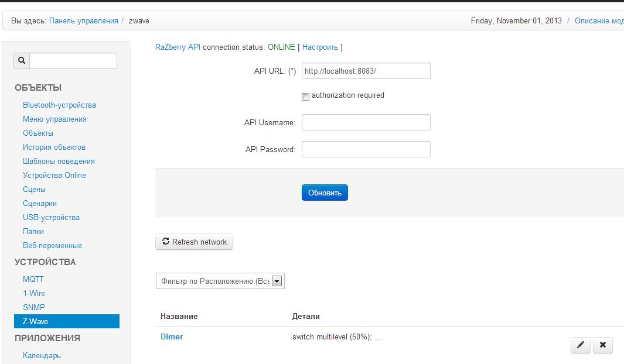Viewport: 624px width, 364px height.
Task: Enable the authorization required checkbox
Action: [305, 97]
